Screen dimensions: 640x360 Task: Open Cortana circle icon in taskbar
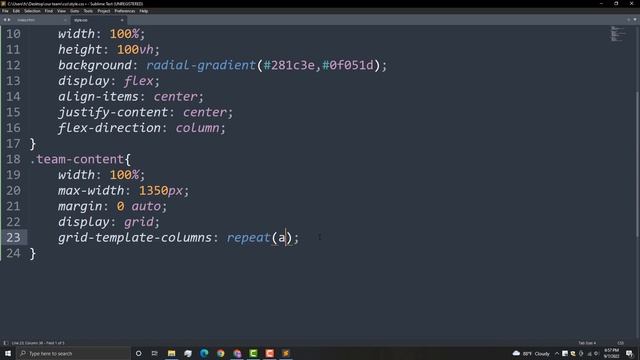tap(138, 353)
